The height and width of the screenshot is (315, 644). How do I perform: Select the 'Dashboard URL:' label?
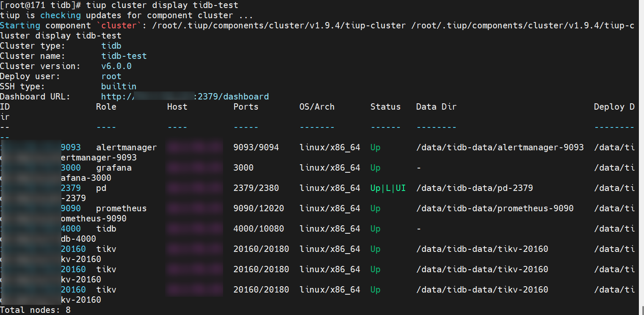[36, 97]
